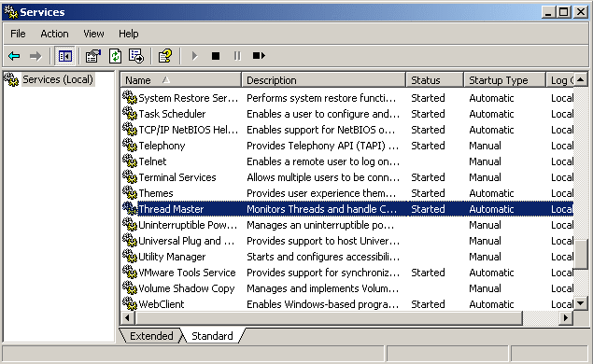Viewport: 593px width, 364px height.
Task: Open the Properties toolbar icon
Action: [93, 56]
